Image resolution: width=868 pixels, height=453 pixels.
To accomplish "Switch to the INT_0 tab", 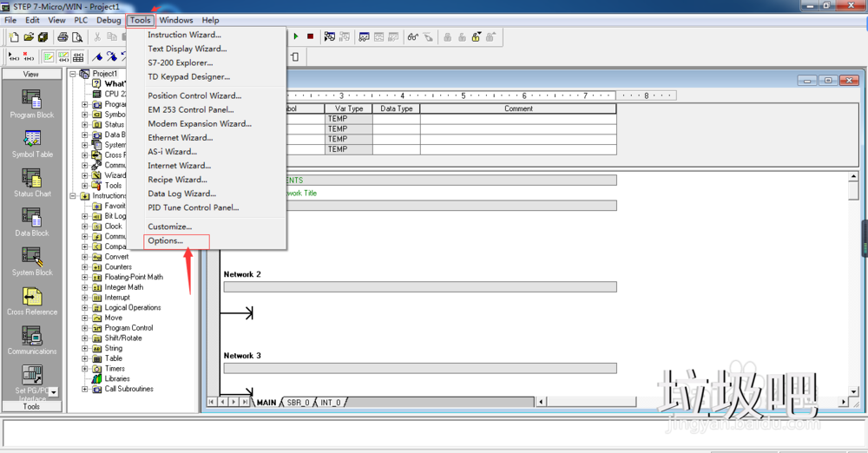I will point(331,403).
